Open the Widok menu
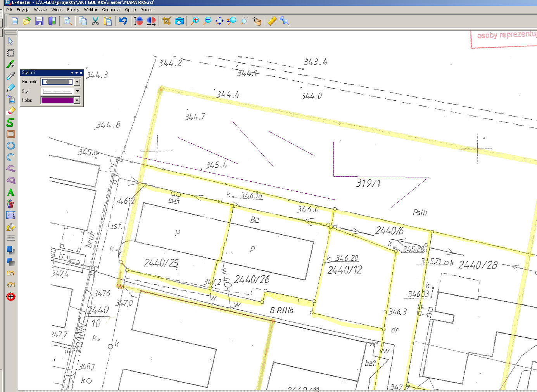The width and height of the screenshot is (537, 392). 57,10
